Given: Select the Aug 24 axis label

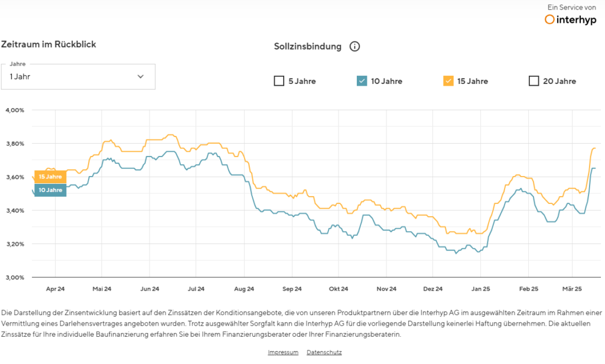Looking at the screenshot, I should tap(243, 289).
